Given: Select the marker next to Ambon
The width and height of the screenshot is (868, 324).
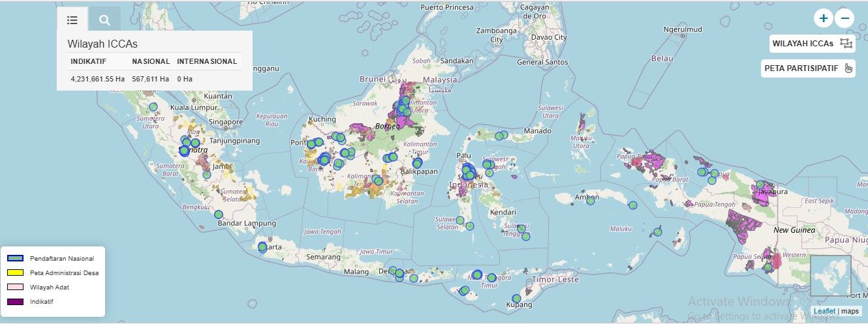Looking at the screenshot, I should pos(591,200).
